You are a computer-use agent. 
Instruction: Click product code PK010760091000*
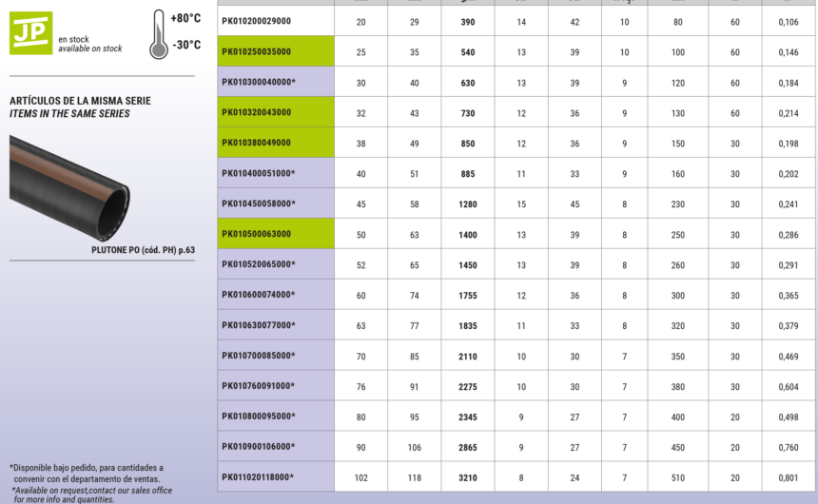[x=258, y=386]
